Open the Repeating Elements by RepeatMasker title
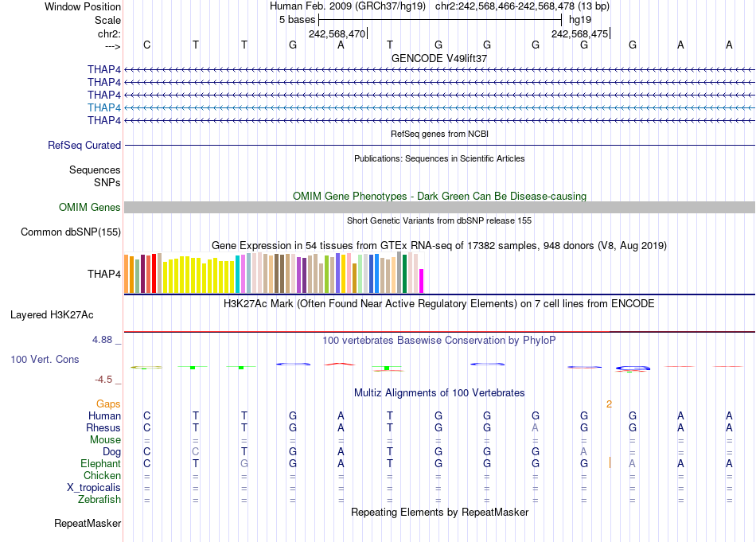This screenshot has width=756, height=542. 439,512
